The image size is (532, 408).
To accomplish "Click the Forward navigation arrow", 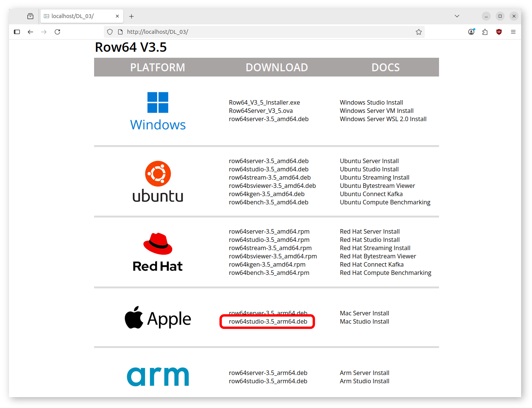I will (x=44, y=32).
